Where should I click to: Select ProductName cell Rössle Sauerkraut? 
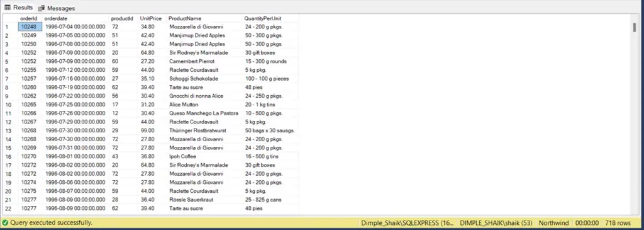click(x=204, y=200)
